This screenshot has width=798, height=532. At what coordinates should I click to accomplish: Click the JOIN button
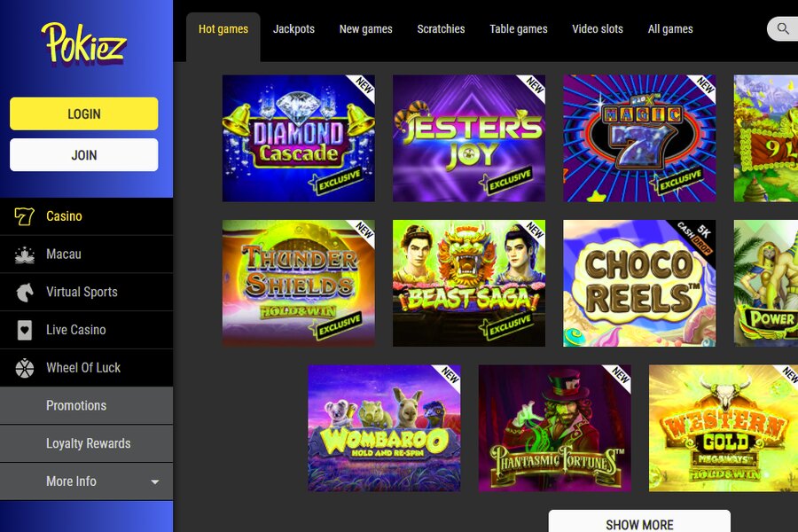(x=84, y=155)
